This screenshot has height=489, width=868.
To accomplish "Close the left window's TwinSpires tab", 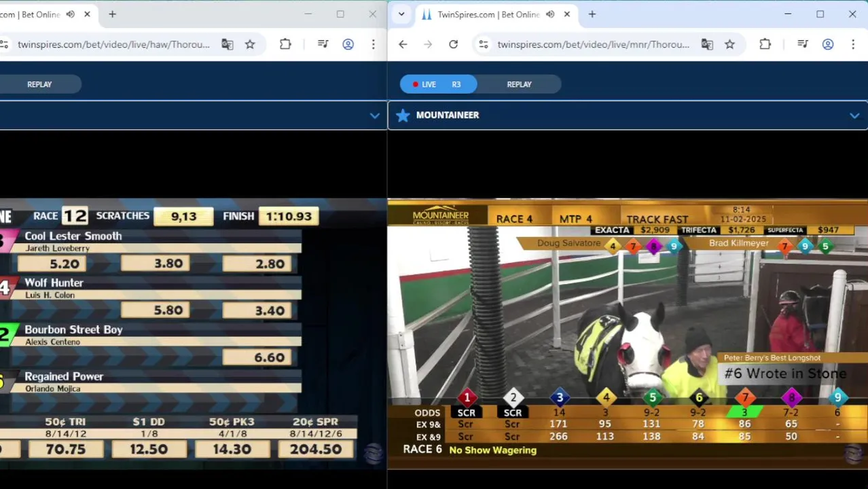I will pos(87,14).
